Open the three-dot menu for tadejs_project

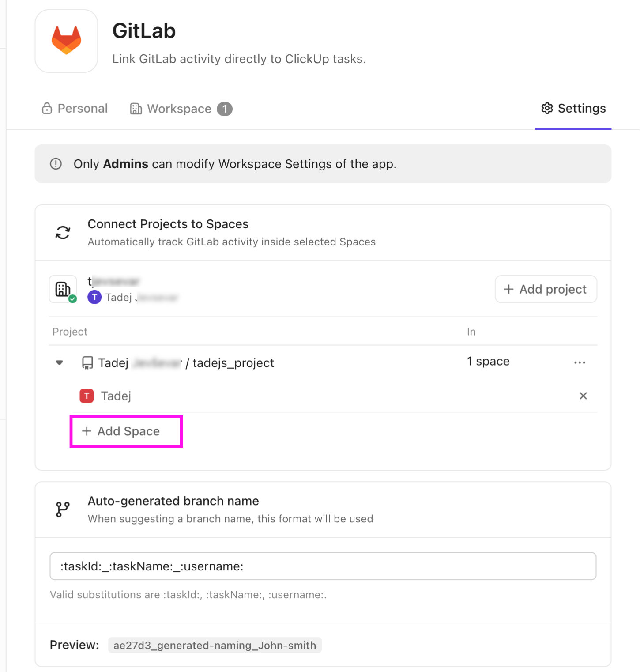(580, 362)
